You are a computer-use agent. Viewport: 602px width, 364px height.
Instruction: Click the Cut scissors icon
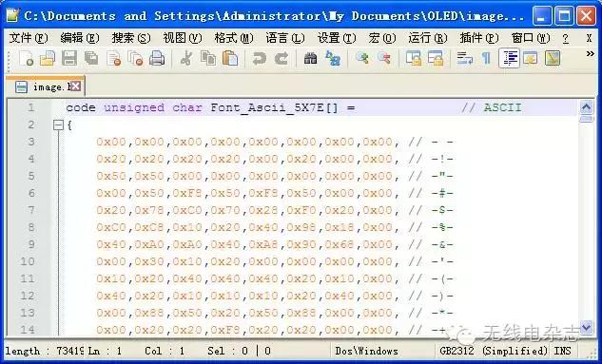click(x=186, y=59)
